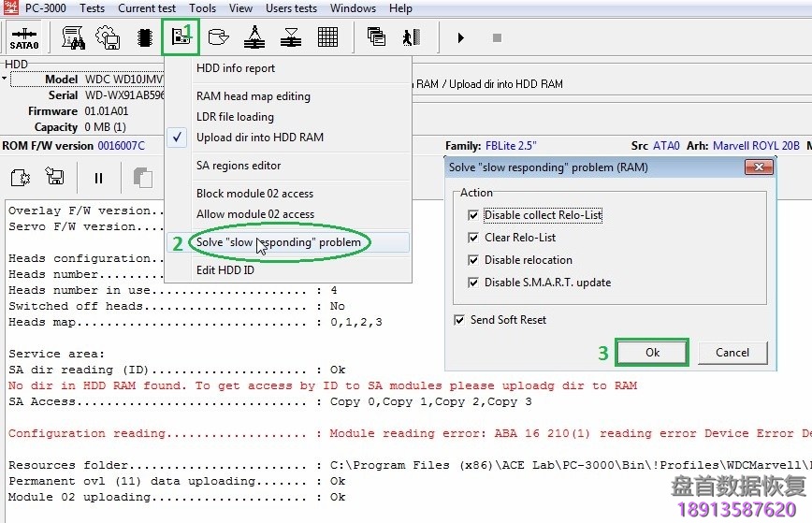
Task: Open the Users tests menu
Action: coord(291,8)
